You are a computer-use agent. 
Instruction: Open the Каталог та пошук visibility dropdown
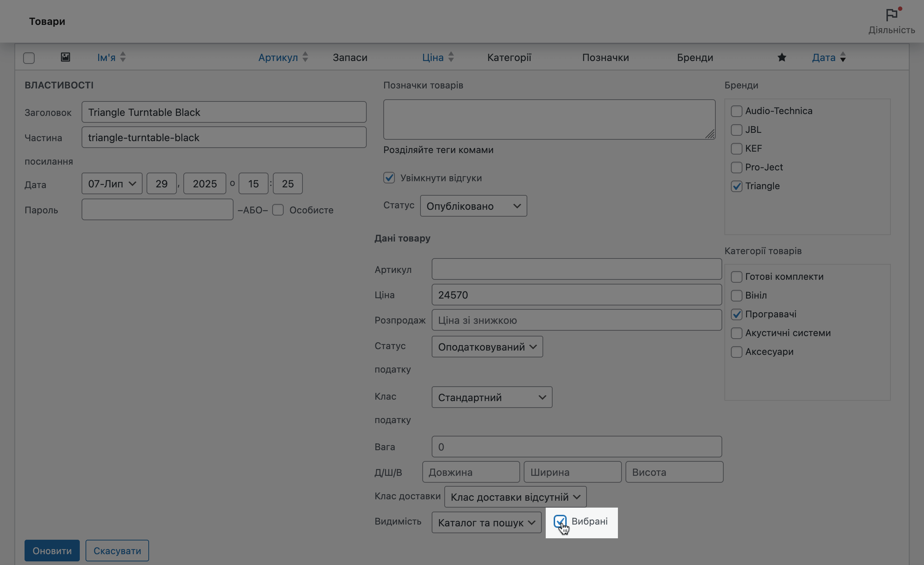pos(486,522)
